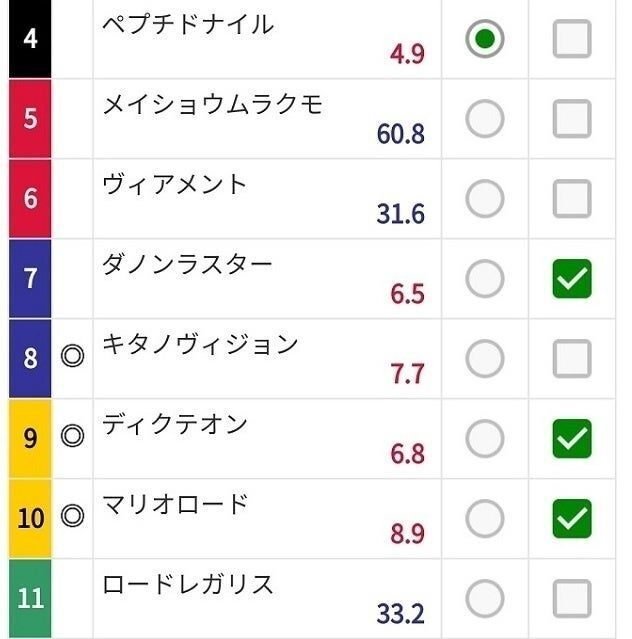Click double-circle mark beside キタノヴィジョン

(72, 357)
